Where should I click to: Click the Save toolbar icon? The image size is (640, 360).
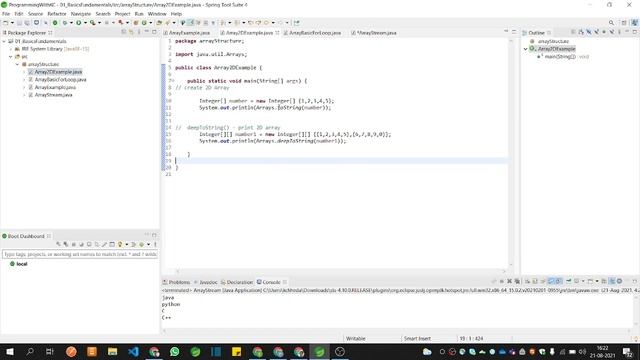click(x=19, y=23)
